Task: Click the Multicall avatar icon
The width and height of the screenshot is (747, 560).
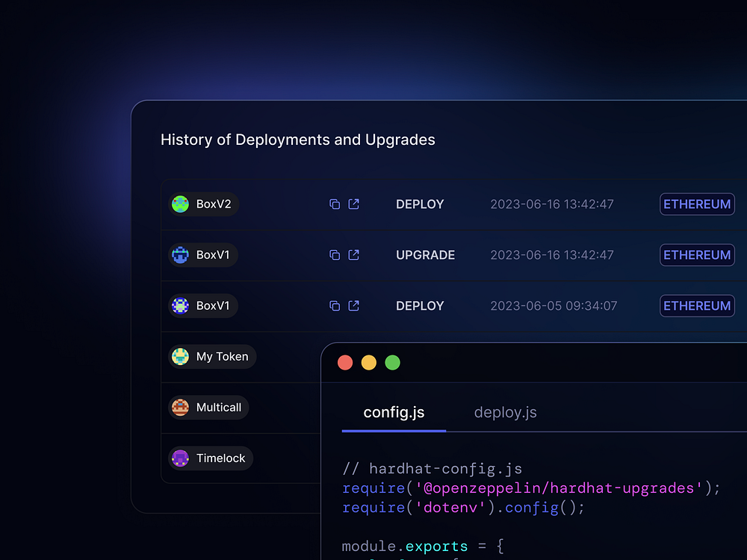Action: click(x=180, y=408)
